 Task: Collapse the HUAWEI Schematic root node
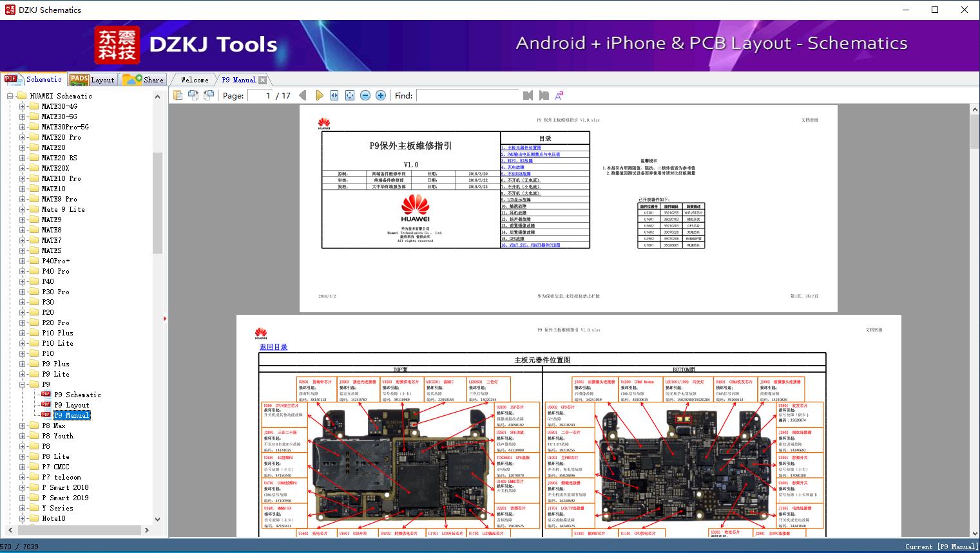[x=10, y=96]
